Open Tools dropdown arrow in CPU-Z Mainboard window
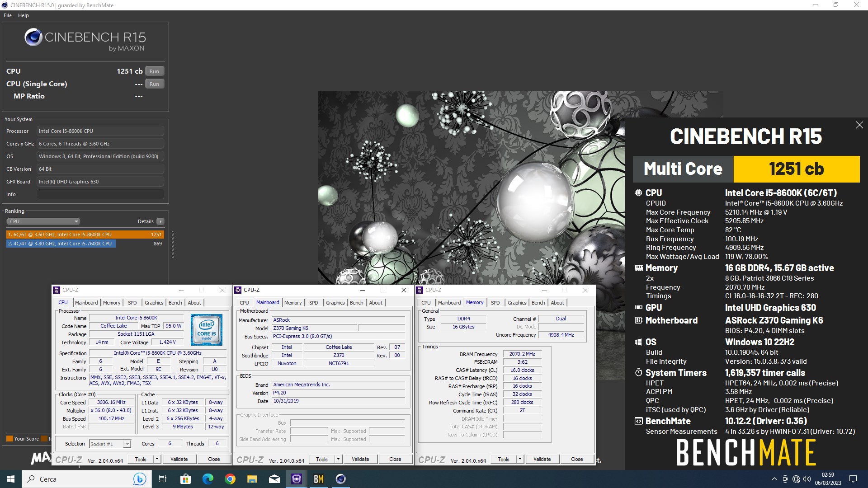The image size is (868, 488). point(338,459)
